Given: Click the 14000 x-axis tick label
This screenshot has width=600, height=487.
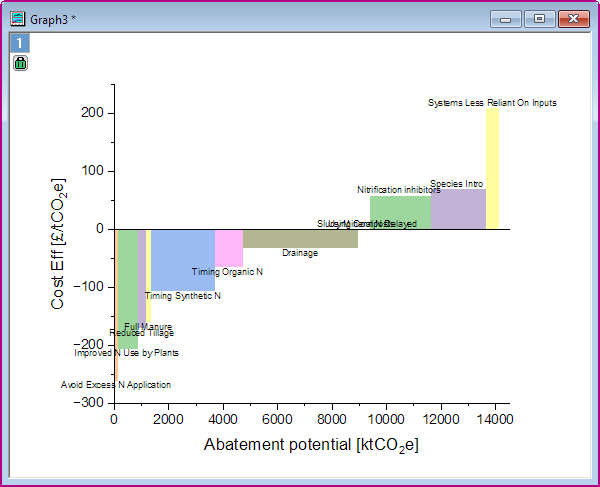Looking at the screenshot, I should pos(495,419).
